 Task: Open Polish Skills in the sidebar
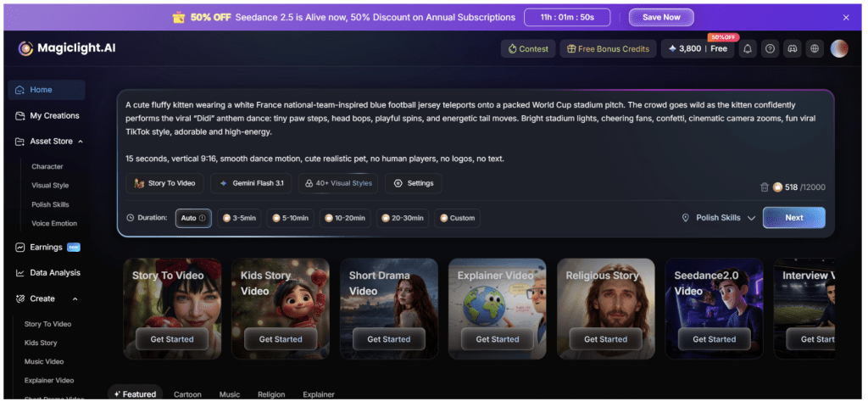50,204
